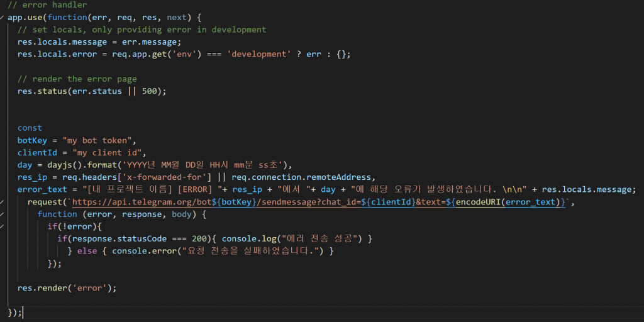Click the 'else' keyword
The image size is (644, 322).
(x=87, y=251)
